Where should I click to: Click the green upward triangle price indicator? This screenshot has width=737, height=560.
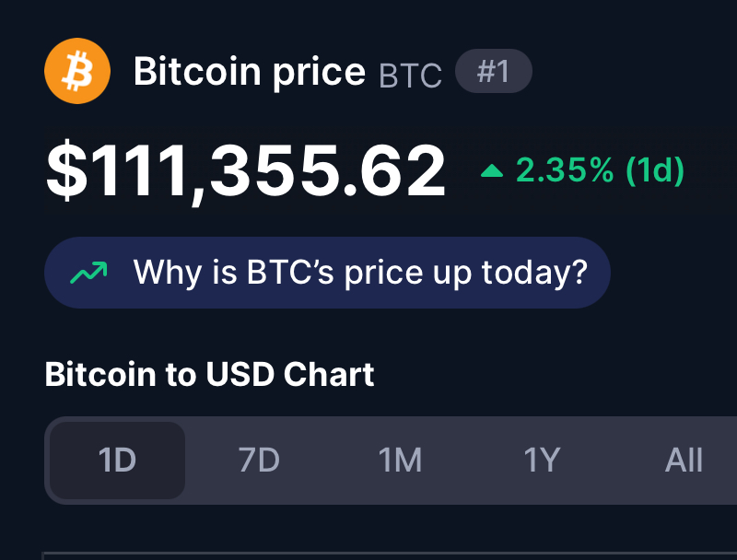coord(492,170)
